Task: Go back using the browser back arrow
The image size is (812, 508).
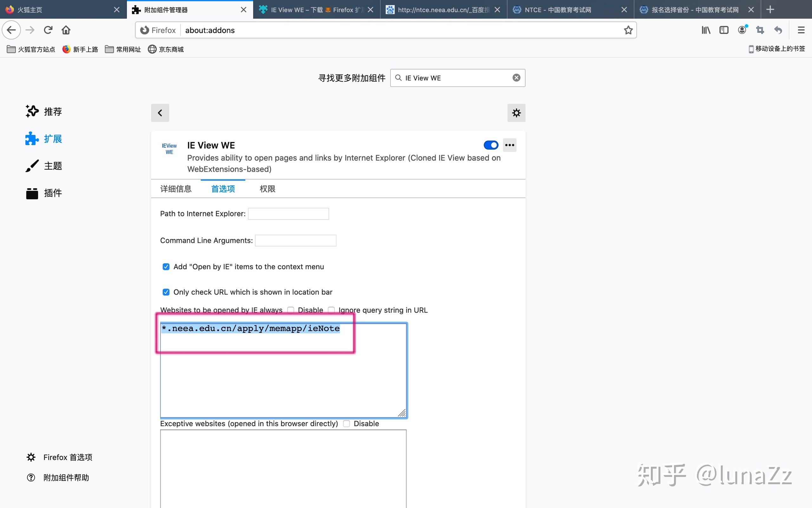Action: tap(11, 30)
